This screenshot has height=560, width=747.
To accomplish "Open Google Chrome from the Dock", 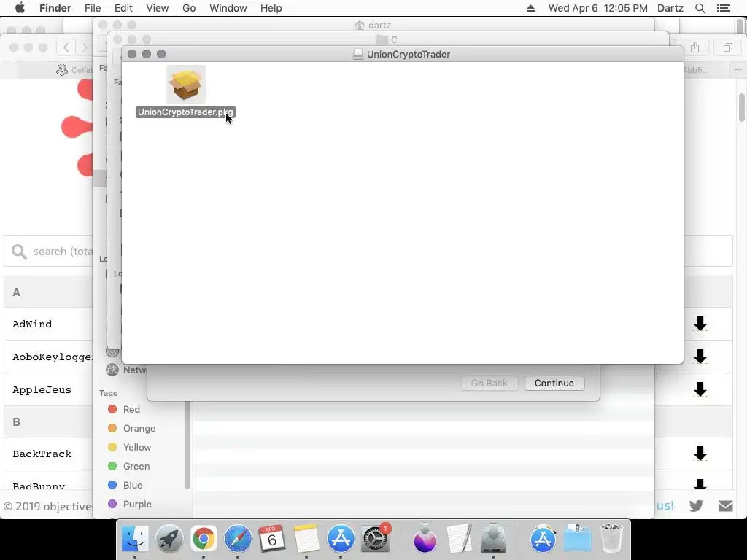I will pos(204,539).
